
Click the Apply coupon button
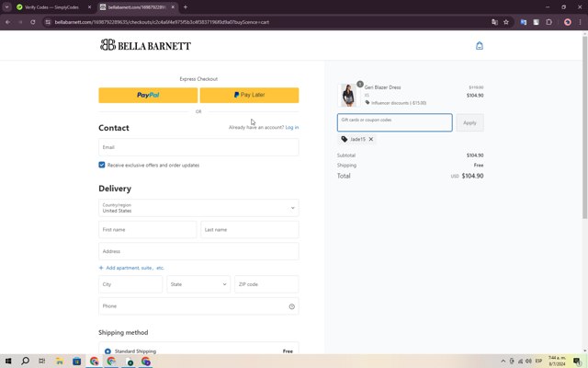[469, 122]
